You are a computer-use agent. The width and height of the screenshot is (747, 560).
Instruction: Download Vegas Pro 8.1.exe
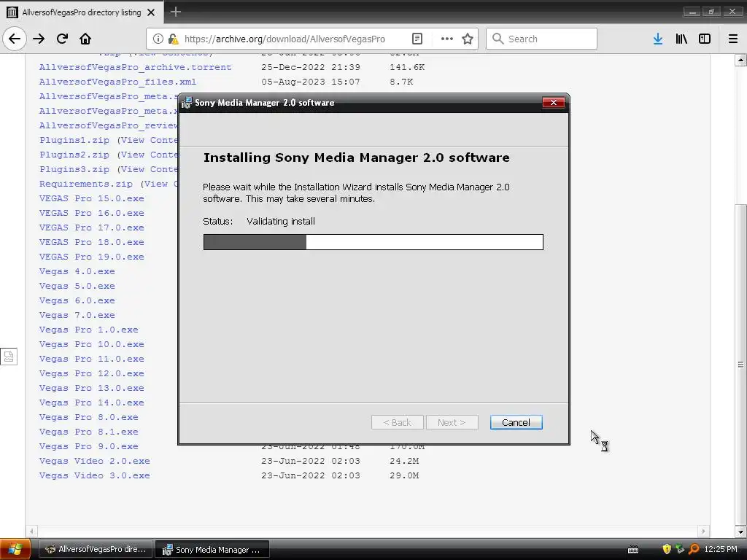point(88,432)
